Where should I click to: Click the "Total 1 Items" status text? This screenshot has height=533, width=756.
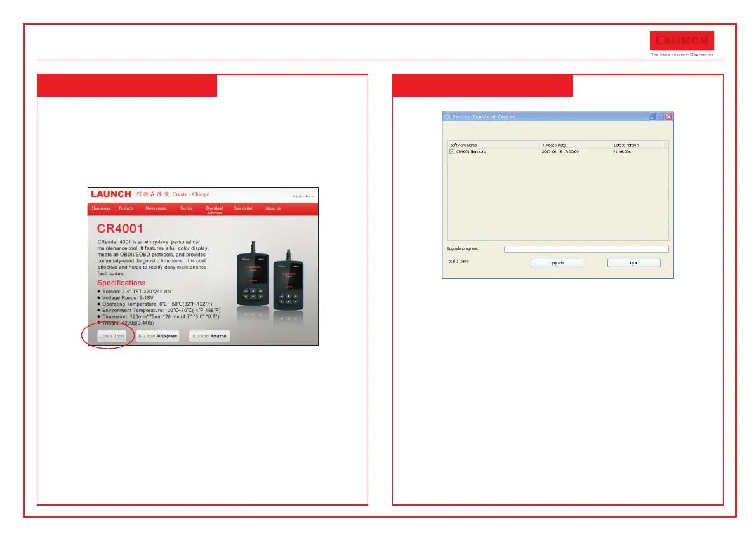(x=458, y=262)
